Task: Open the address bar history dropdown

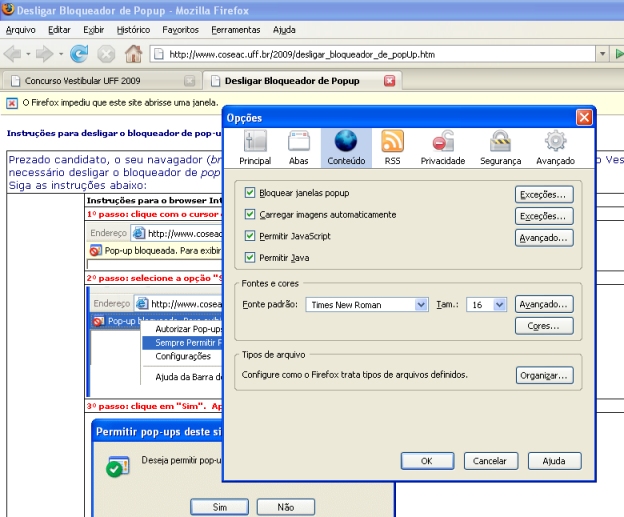Action: click(603, 54)
